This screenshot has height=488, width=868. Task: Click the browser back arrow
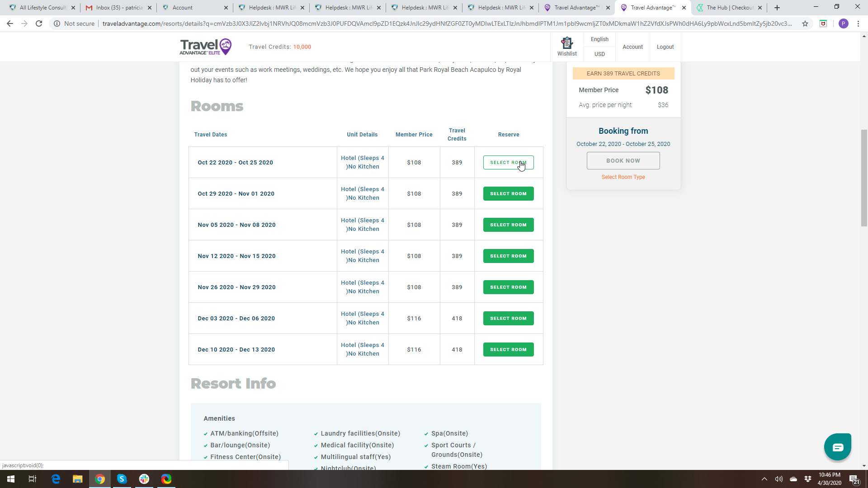pyautogui.click(x=10, y=23)
